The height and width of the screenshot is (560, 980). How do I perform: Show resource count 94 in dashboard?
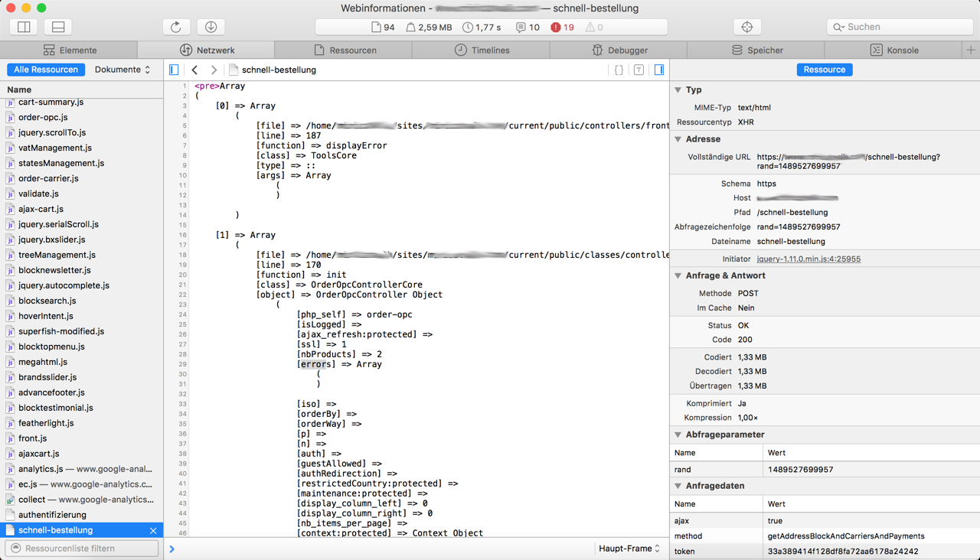(x=383, y=27)
